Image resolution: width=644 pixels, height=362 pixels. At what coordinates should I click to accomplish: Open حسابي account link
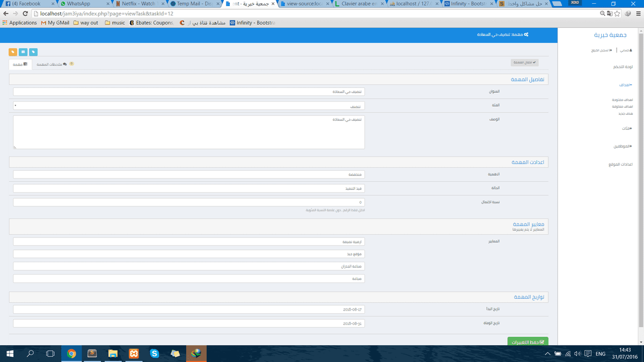click(626, 50)
